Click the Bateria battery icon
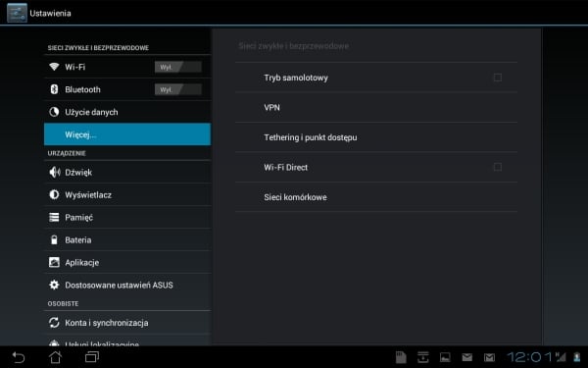Viewport: 588px width, 368px height. point(54,239)
